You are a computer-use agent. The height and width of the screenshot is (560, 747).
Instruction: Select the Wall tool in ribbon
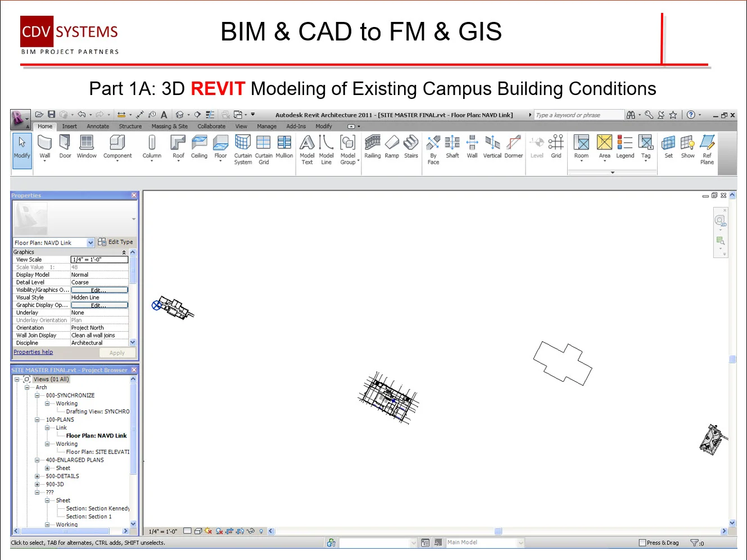pos(45,148)
